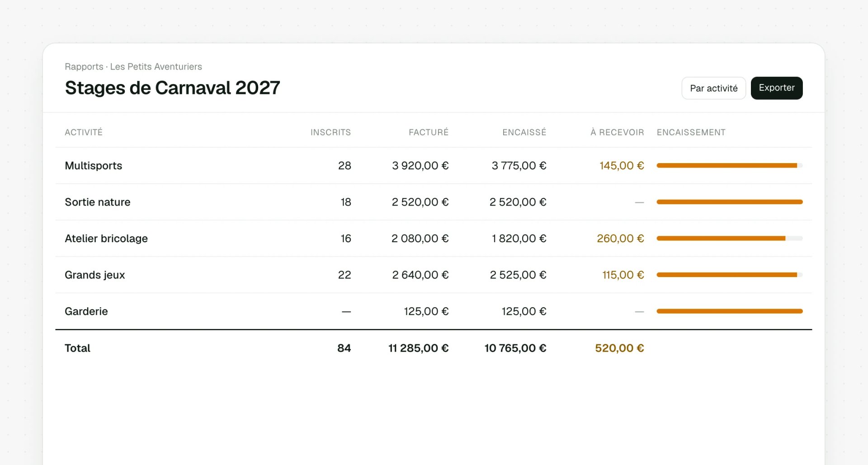The width and height of the screenshot is (868, 465).
Task: Sort by the À recevoir column header
Action: (x=617, y=132)
